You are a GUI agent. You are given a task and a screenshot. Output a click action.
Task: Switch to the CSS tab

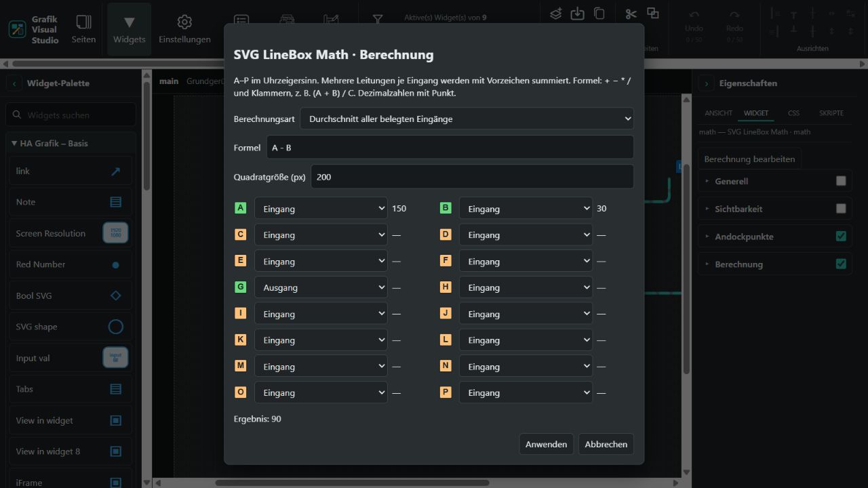[793, 113]
